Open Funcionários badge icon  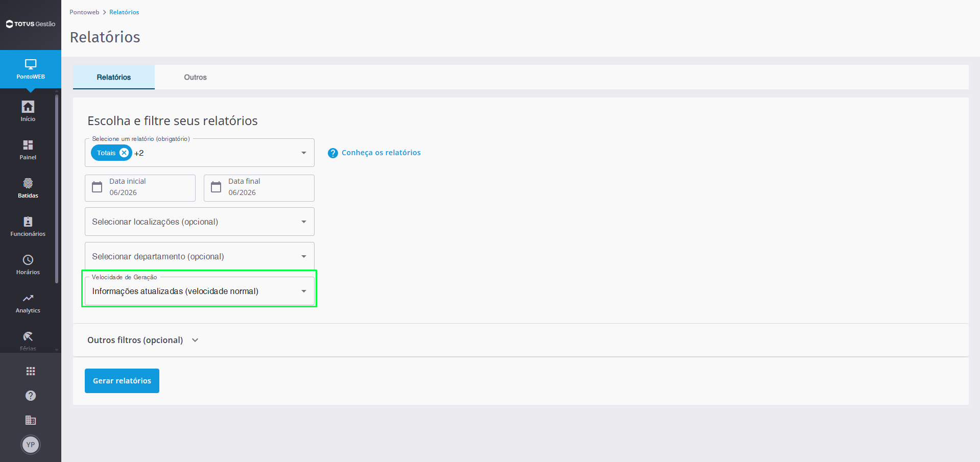click(28, 222)
